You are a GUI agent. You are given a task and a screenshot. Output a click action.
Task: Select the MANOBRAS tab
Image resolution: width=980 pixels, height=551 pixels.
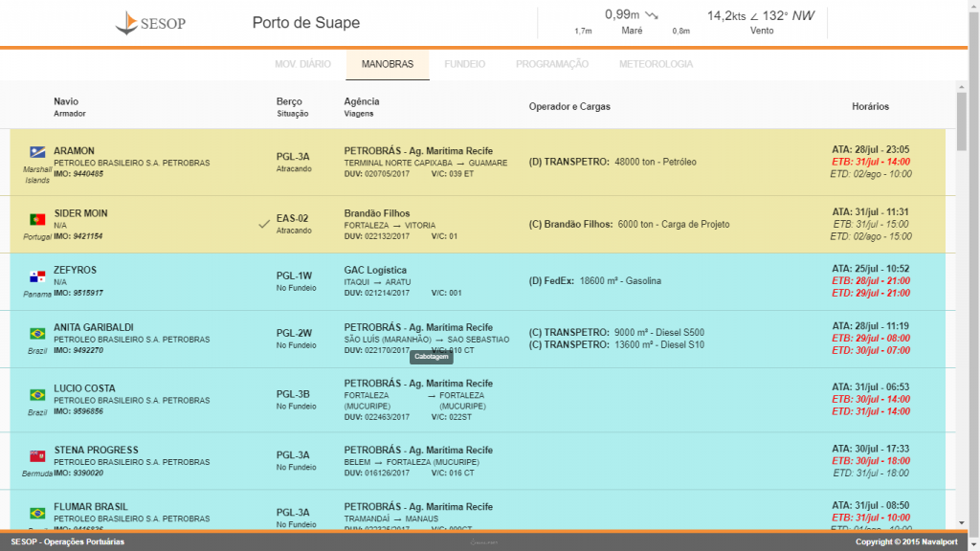click(x=388, y=64)
